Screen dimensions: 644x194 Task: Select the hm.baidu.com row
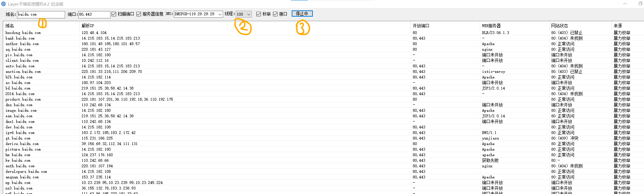(324, 155)
